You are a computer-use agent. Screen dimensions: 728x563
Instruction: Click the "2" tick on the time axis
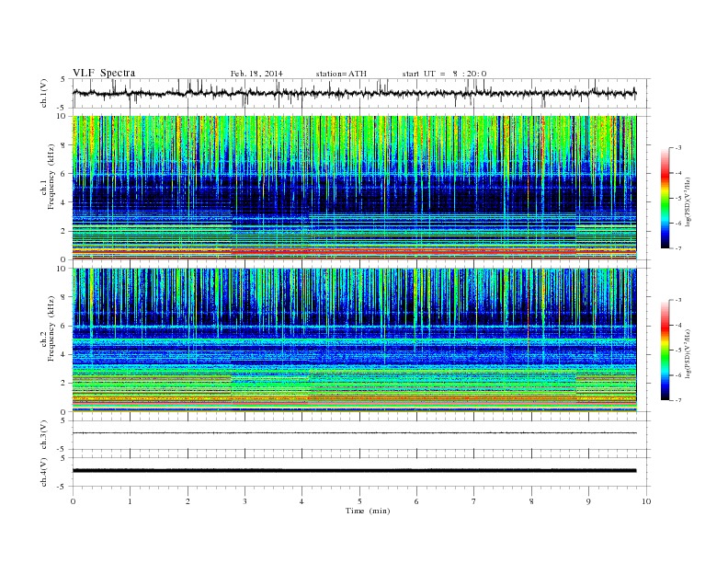[x=188, y=501]
